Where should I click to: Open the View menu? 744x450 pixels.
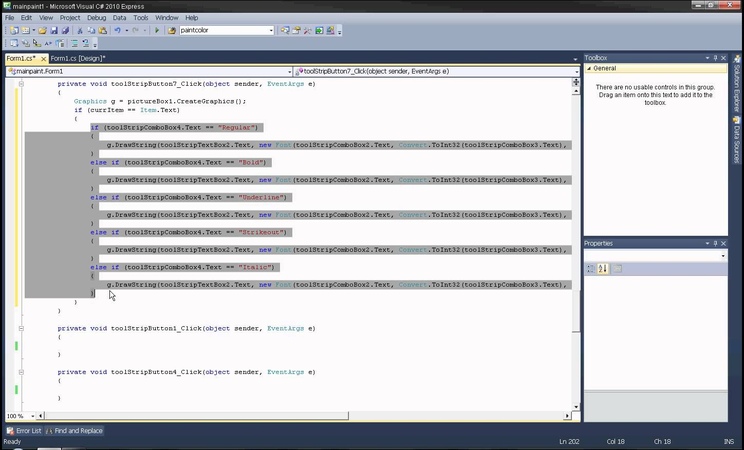click(x=46, y=18)
